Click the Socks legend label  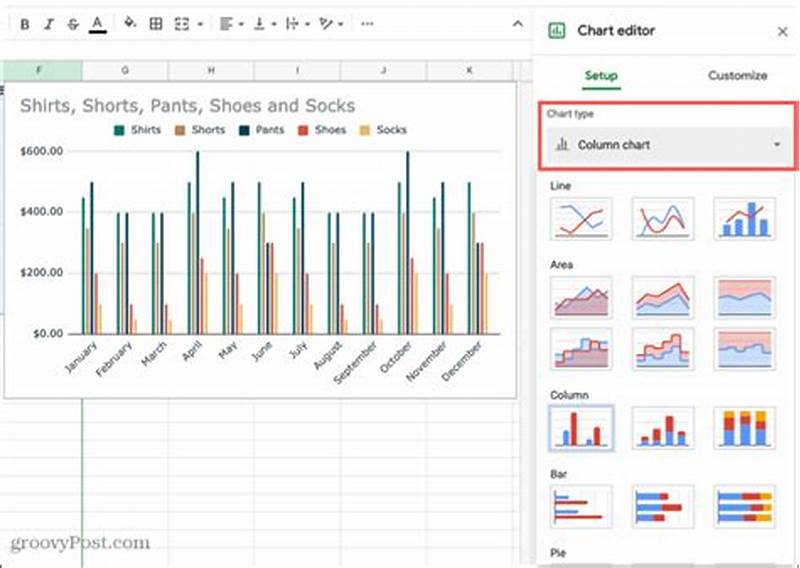click(391, 130)
